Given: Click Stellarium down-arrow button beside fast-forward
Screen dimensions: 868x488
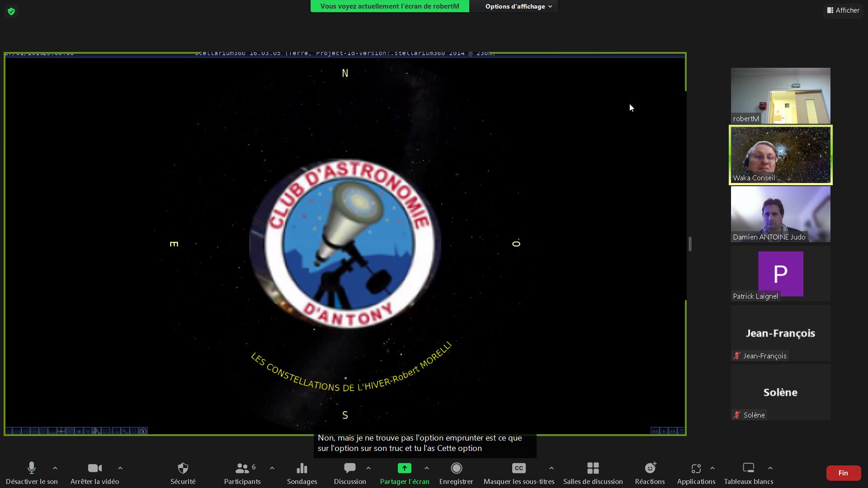Looking at the screenshot, I should pyautogui.click(x=681, y=431).
